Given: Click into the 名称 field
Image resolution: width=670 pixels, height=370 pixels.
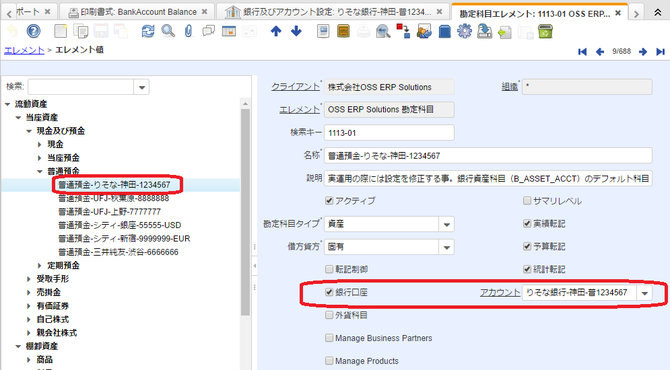Looking at the screenshot, I should point(488,156).
